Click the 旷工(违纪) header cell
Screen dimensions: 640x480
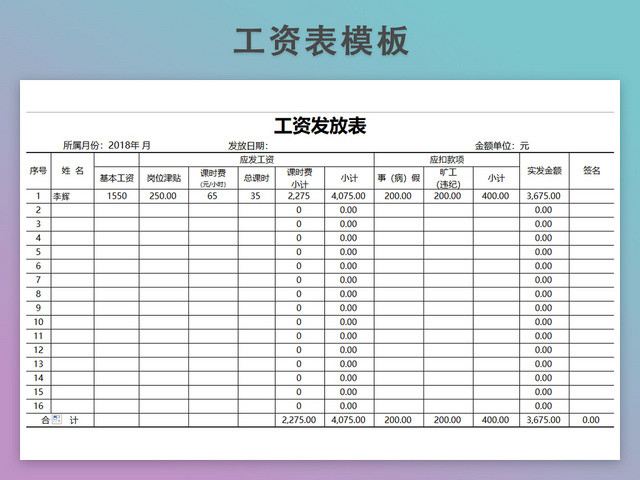pyautogui.click(x=448, y=178)
